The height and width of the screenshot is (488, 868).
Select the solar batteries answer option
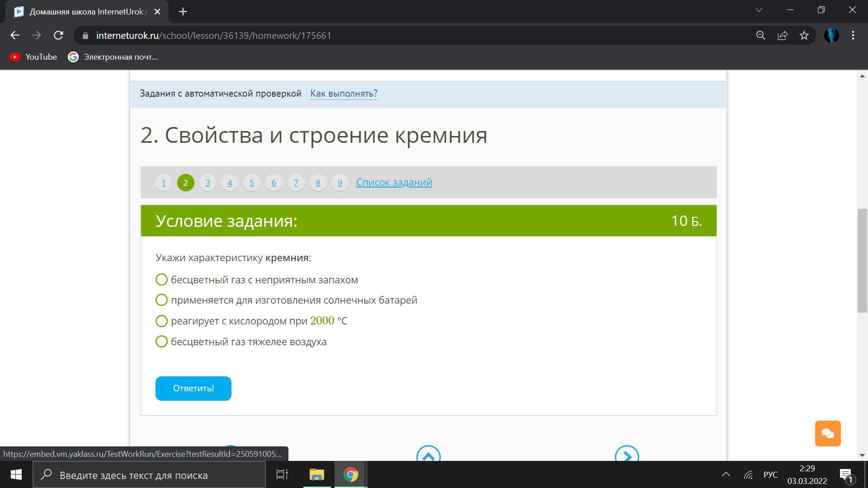pyautogui.click(x=161, y=300)
